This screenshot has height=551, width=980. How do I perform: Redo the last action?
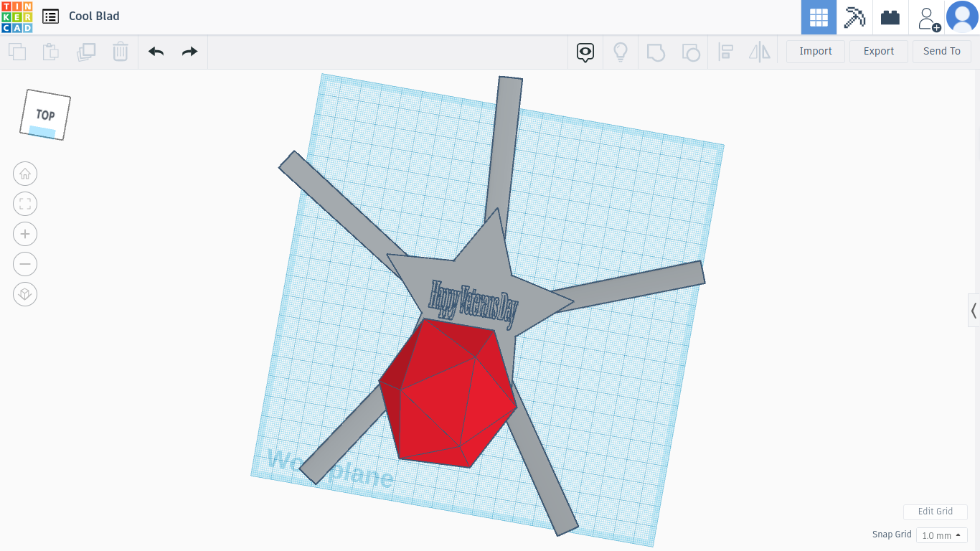[x=189, y=52]
